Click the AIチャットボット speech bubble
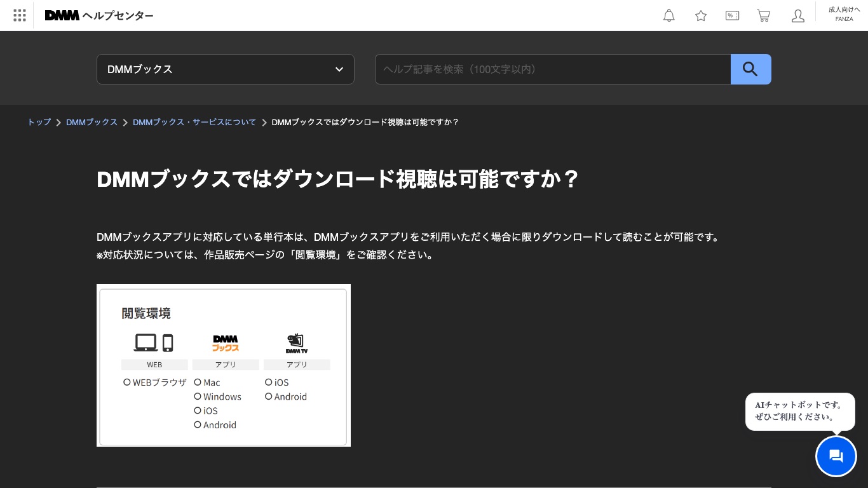The width and height of the screenshot is (868, 488). (x=800, y=411)
